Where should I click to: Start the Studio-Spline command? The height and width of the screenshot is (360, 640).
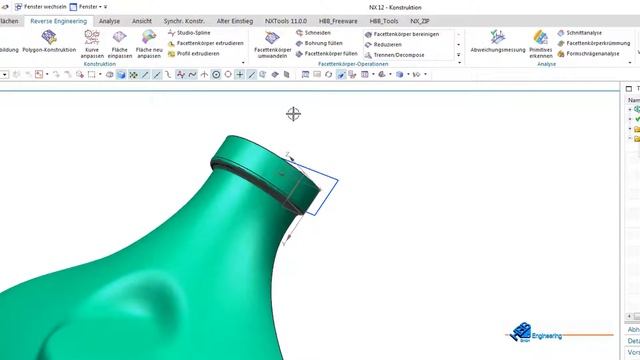(x=189, y=33)
